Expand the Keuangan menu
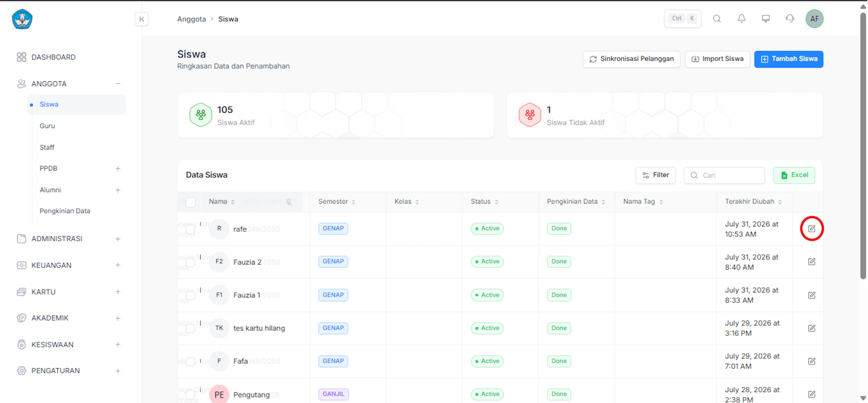This screenshot has width=868, height=403. tap(118, 265)
